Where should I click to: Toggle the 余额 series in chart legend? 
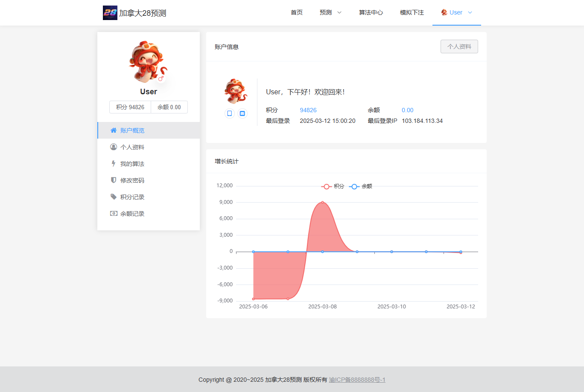click(x=361, y=186)
